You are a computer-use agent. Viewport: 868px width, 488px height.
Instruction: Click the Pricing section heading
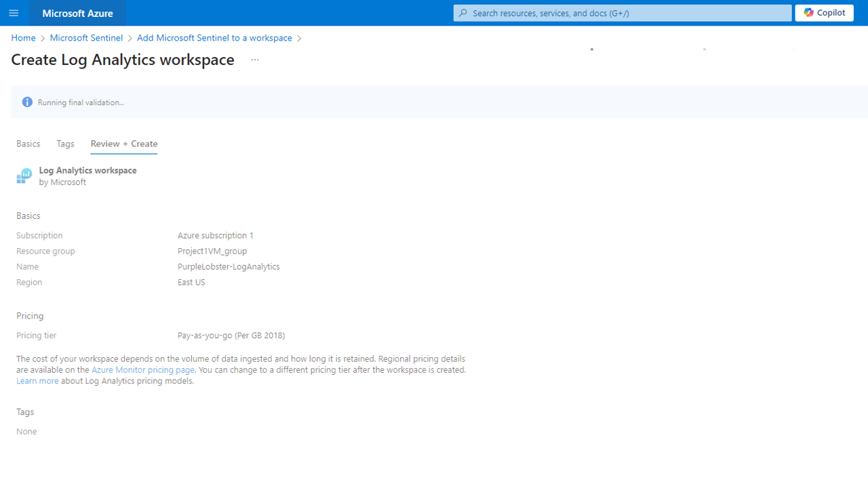pyautogui.click(x=30, y=316)
